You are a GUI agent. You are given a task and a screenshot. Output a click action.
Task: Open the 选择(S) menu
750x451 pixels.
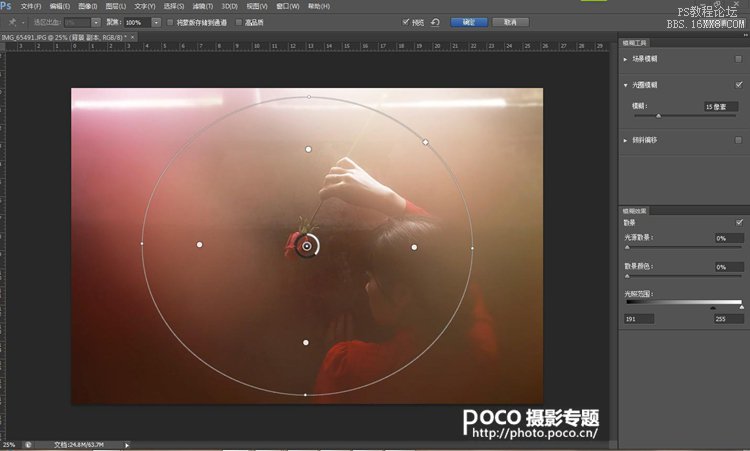point(174,6)
